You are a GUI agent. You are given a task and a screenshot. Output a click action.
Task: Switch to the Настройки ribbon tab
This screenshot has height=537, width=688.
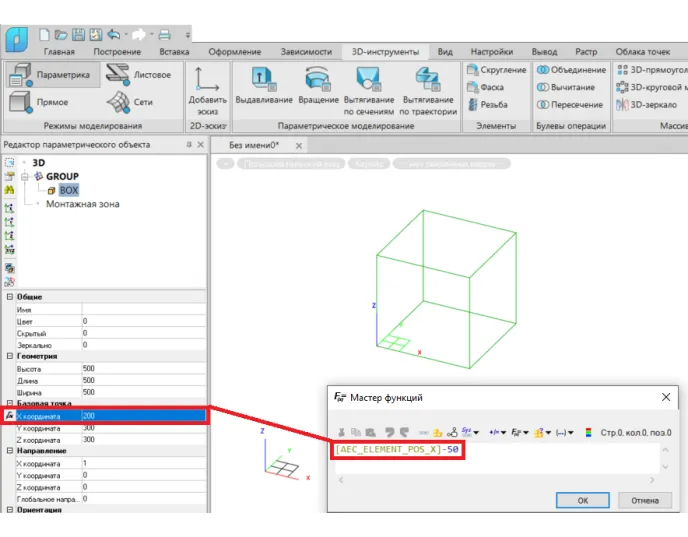click(x=492, y=52)
